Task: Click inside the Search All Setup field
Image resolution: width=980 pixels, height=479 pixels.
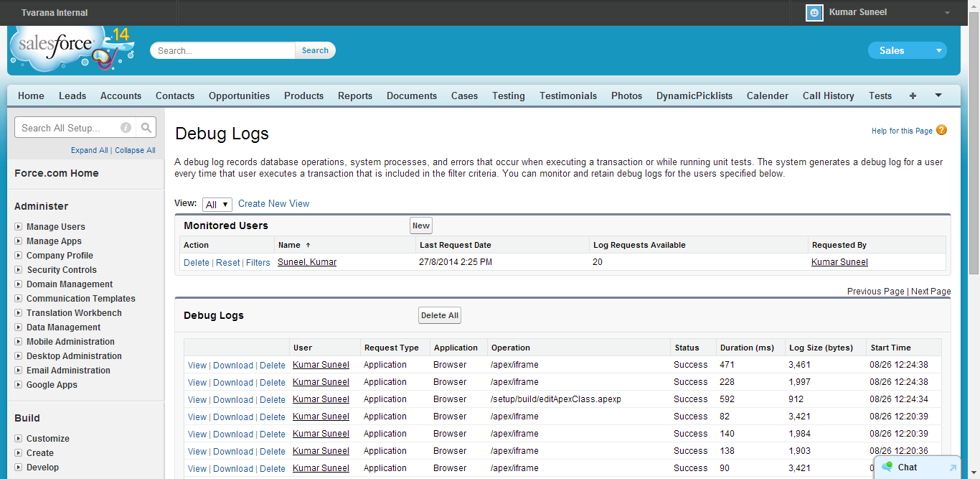Action: pos(72,127)
